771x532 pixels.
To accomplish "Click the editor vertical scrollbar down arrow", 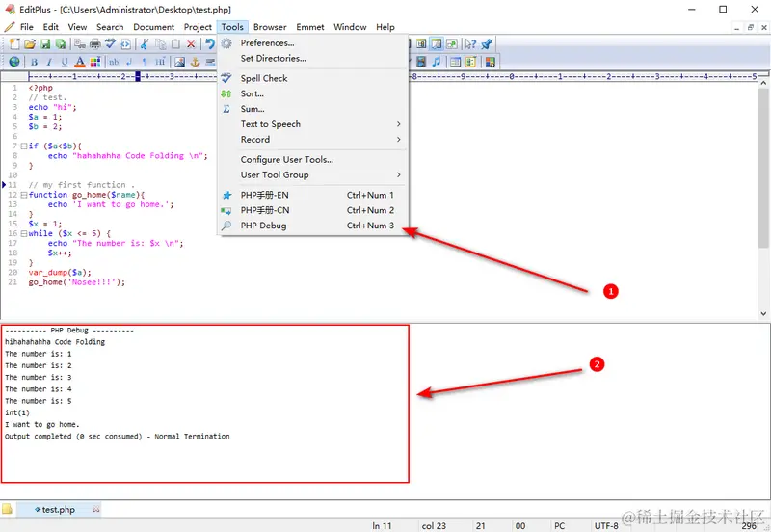I will click(x=763, y=313).
